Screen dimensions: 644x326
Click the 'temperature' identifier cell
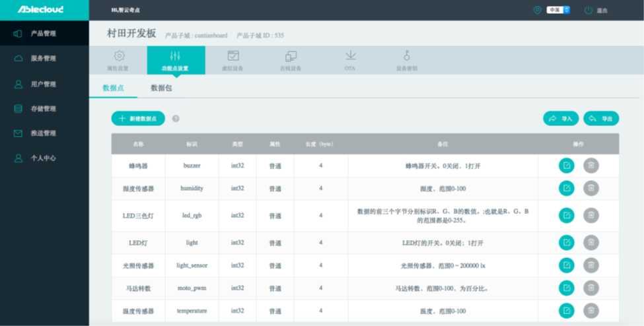click(x=192, y=311)
